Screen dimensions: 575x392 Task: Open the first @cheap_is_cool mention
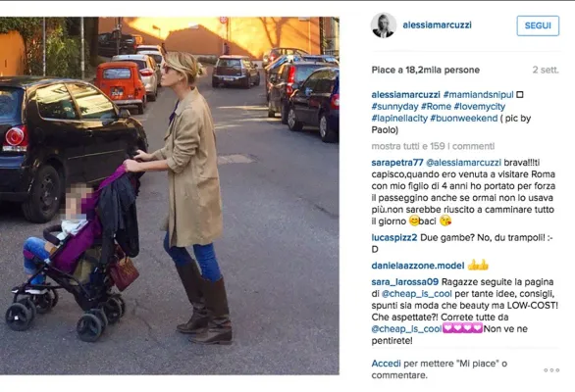(x=417, y=293)
